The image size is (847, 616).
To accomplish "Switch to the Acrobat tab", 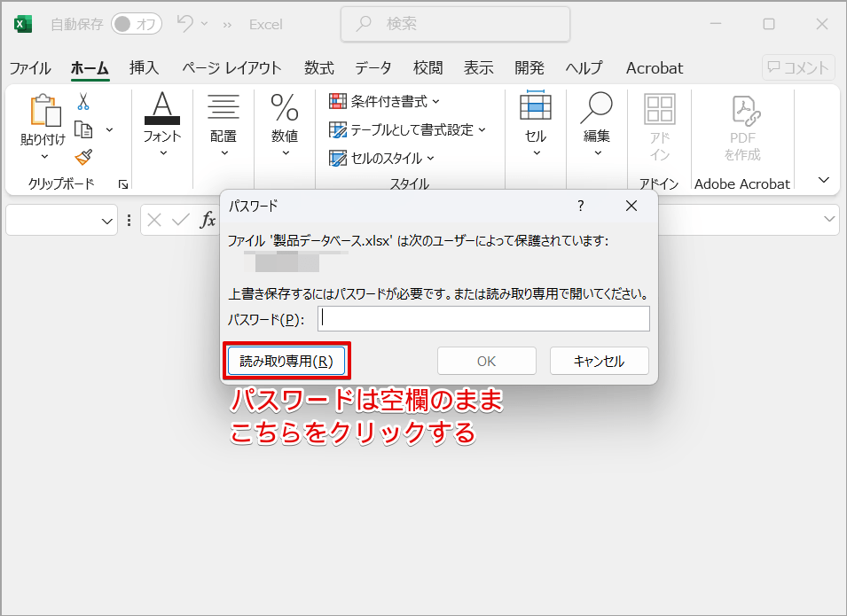I will (655, 68).
